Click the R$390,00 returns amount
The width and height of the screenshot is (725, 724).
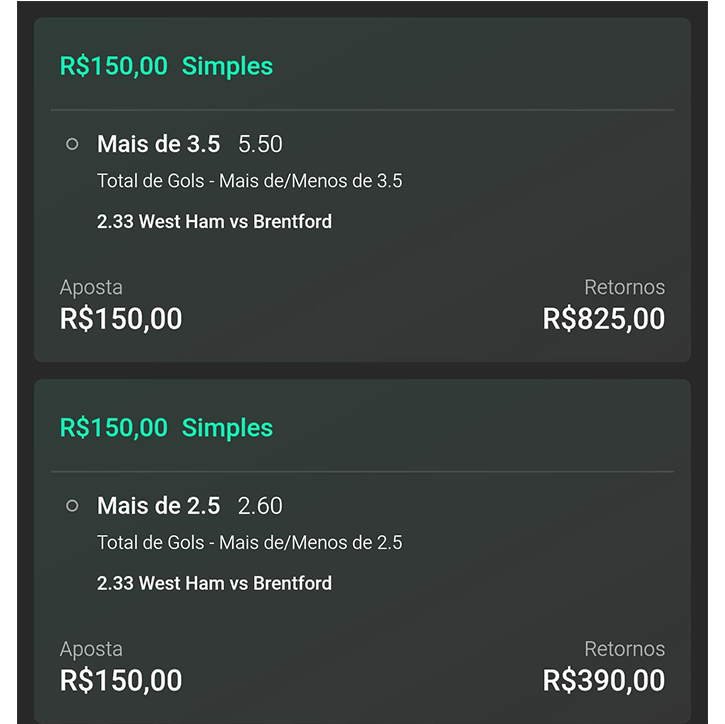pyautogui.click(x=603, y=681)
